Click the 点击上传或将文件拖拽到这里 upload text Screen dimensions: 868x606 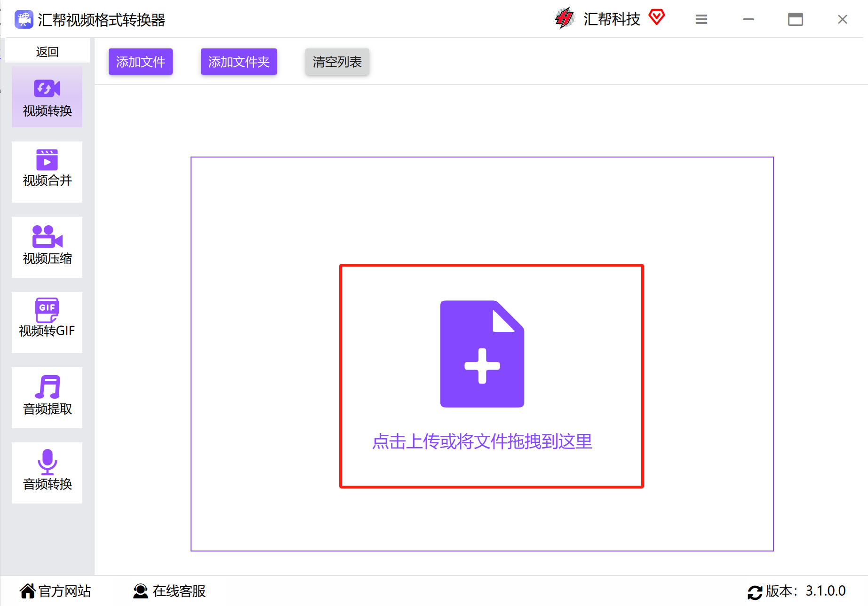click(x=482, y=441)
